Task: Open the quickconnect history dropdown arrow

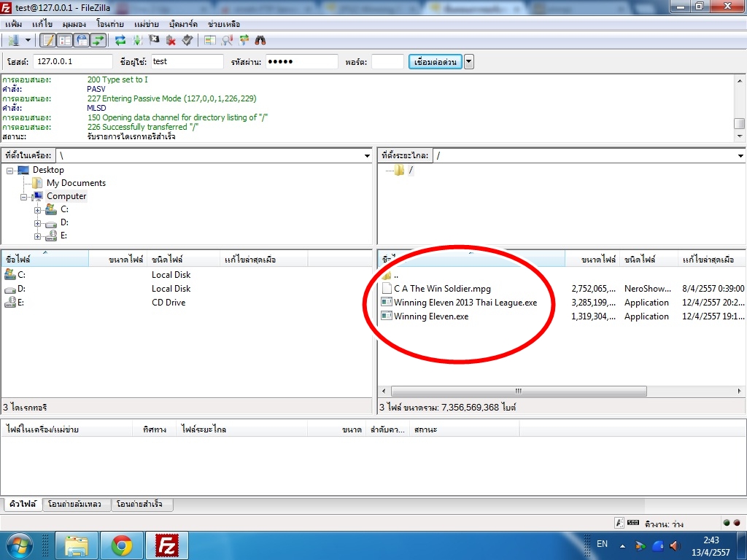Action: (x=469, y=61)
